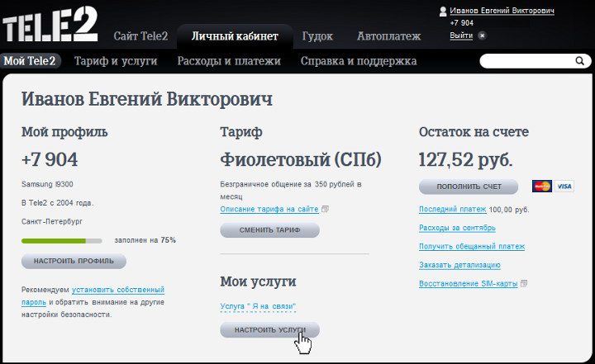Click the В Tele2 с 2004 года text
Screen dimensions: 595x364
pyautogui.click(x=57, y=203)
